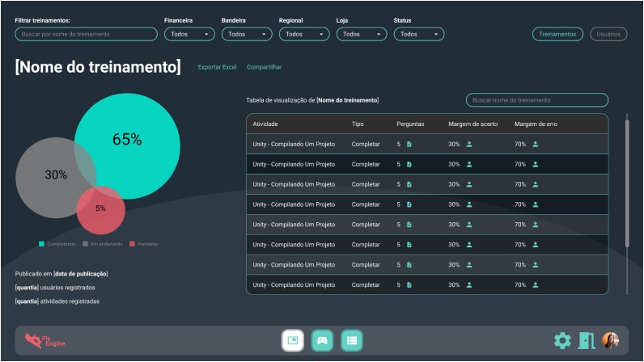Click the door-shaped logout icon
Image resolution: width=644 pixels, height=362 pixels.
click(587, 341)
